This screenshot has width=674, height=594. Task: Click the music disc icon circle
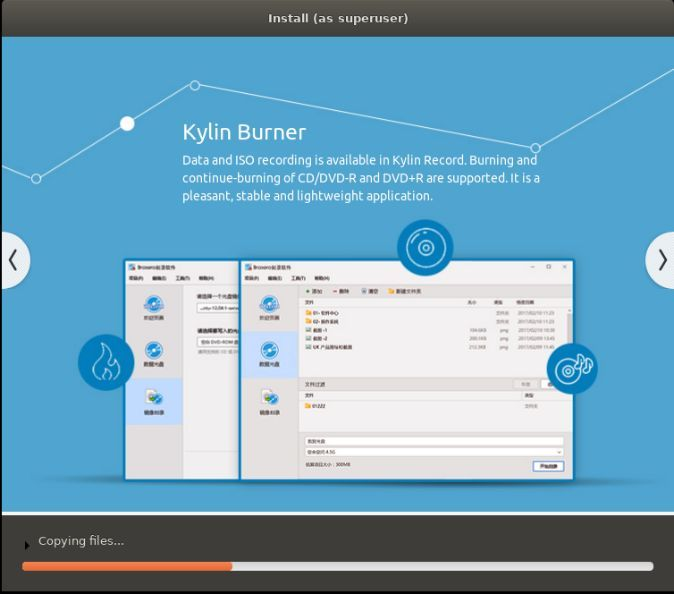click(572, 368)
